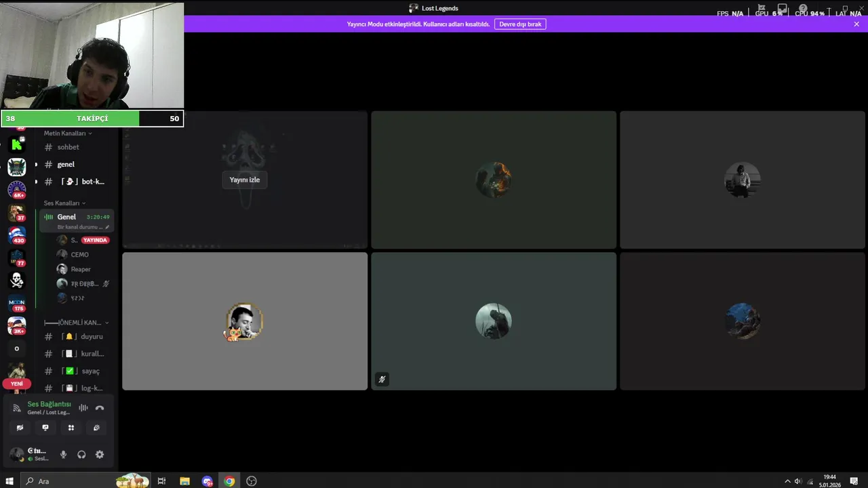
Task: Open own user avatar in bottom panel
Action: click(x=17, y=454)
